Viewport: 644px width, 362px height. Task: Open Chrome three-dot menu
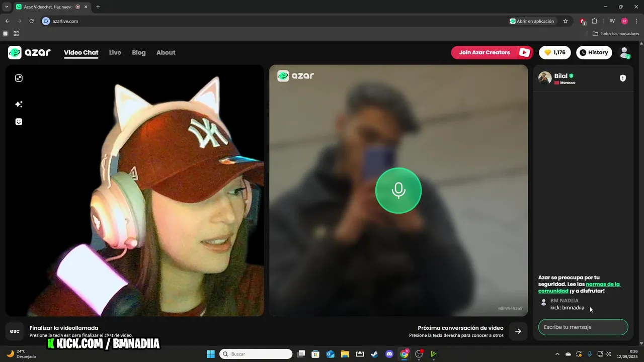[637, 21]
